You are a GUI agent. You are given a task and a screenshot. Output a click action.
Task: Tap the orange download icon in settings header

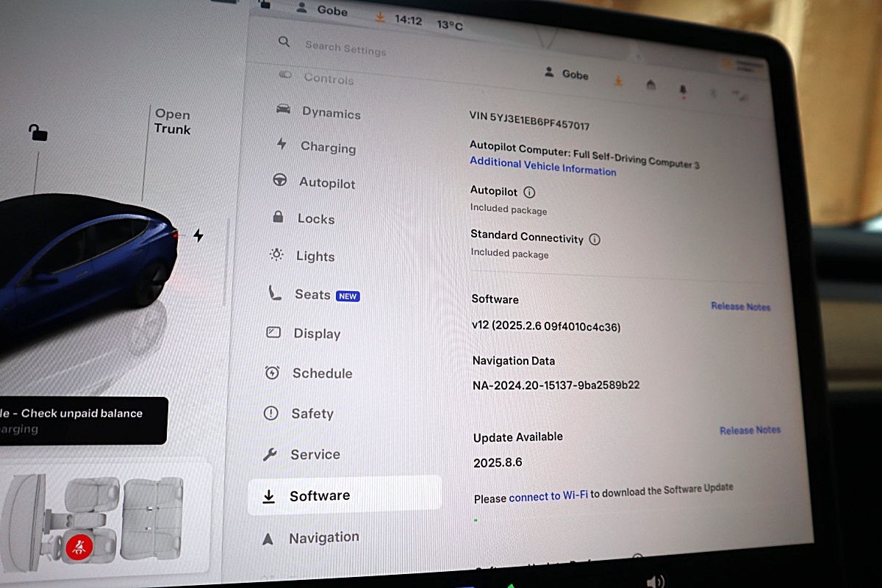point(618,80)
